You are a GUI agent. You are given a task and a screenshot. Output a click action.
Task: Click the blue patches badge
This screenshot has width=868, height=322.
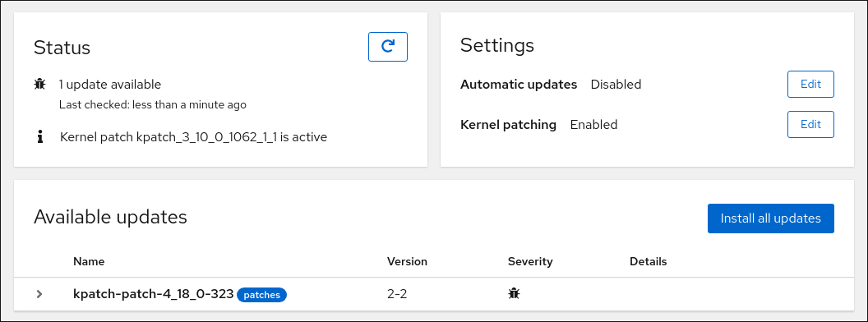coord(262,295)
